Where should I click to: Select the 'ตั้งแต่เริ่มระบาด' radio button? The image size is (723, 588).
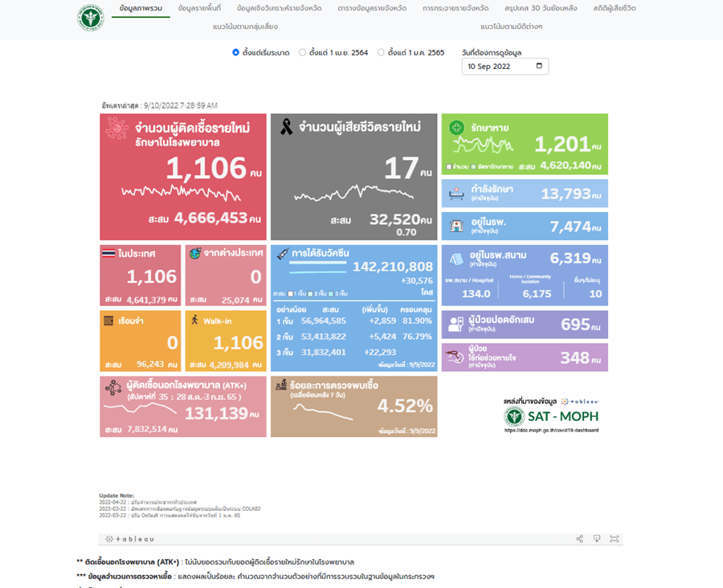click(x=235, y=52)
